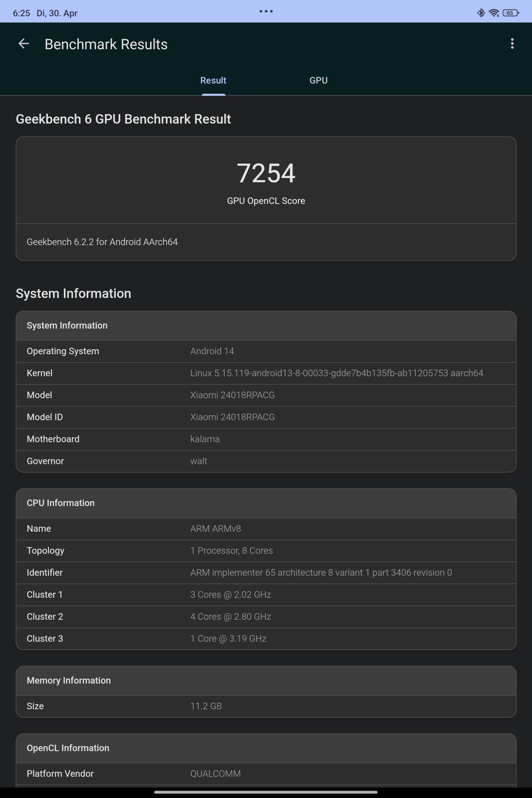Tap the CPU Information section header
The image size is (532, 798).
(x=266, y=503)
